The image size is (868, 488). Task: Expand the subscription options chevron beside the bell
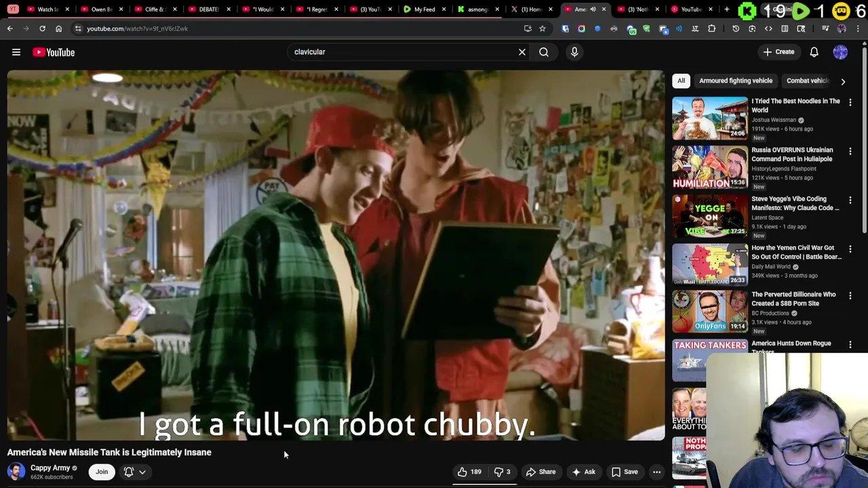pos(142,472)
